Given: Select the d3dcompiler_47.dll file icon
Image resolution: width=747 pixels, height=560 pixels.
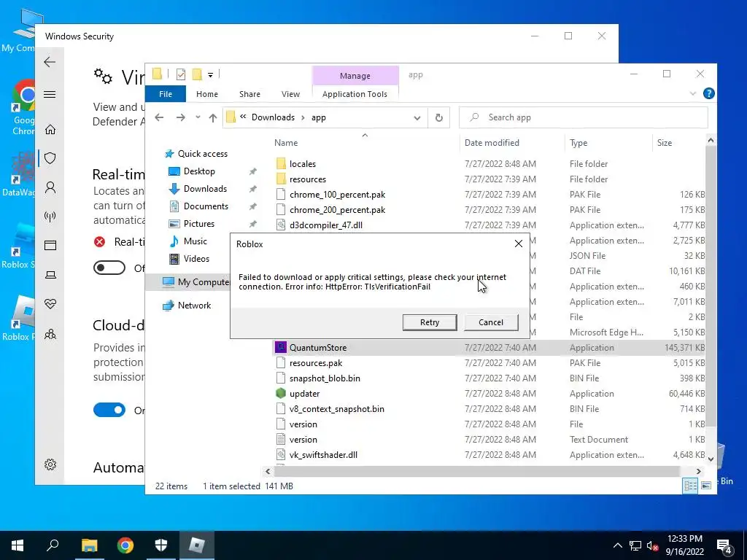Looking at the screenshot, I should click(281, 225).
